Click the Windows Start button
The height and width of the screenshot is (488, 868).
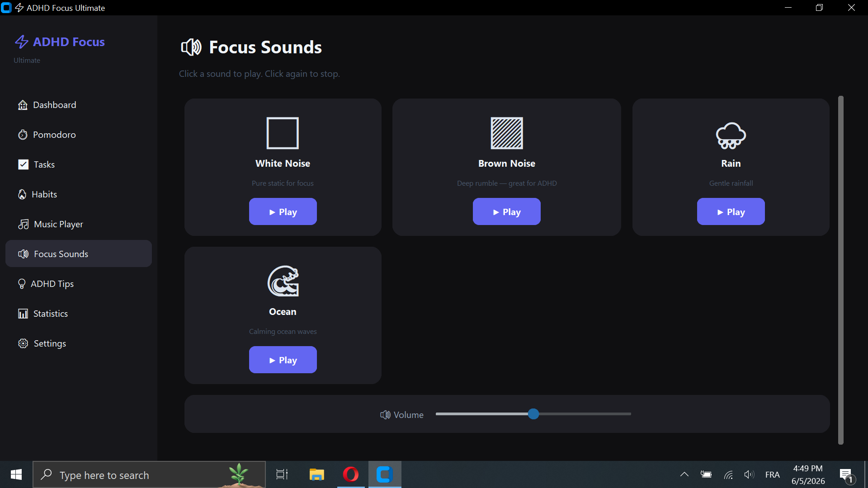tap(16, 474)
